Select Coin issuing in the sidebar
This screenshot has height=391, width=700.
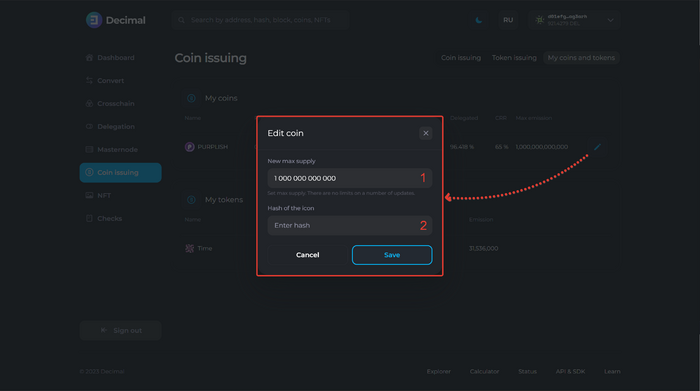click(x=121, y=173)
